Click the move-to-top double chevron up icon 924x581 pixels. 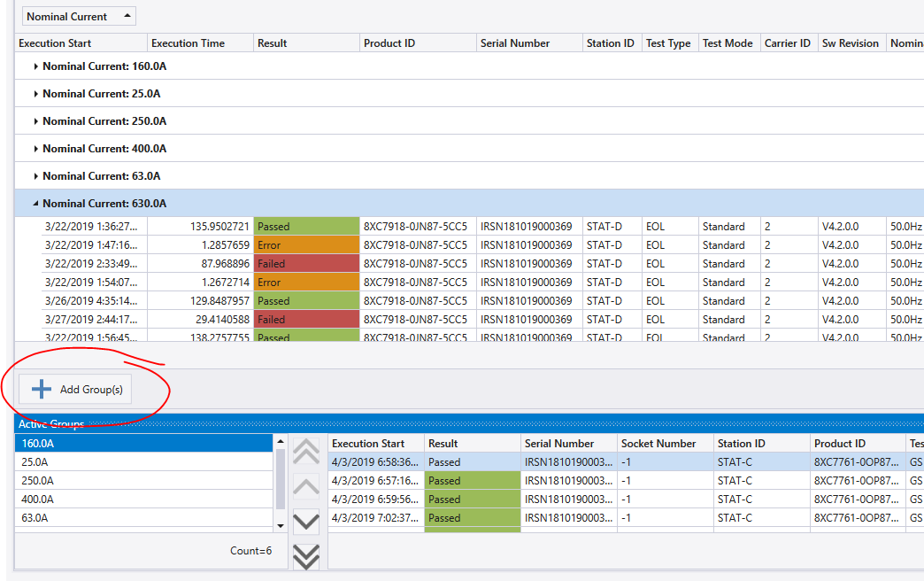tap(306, 451)
